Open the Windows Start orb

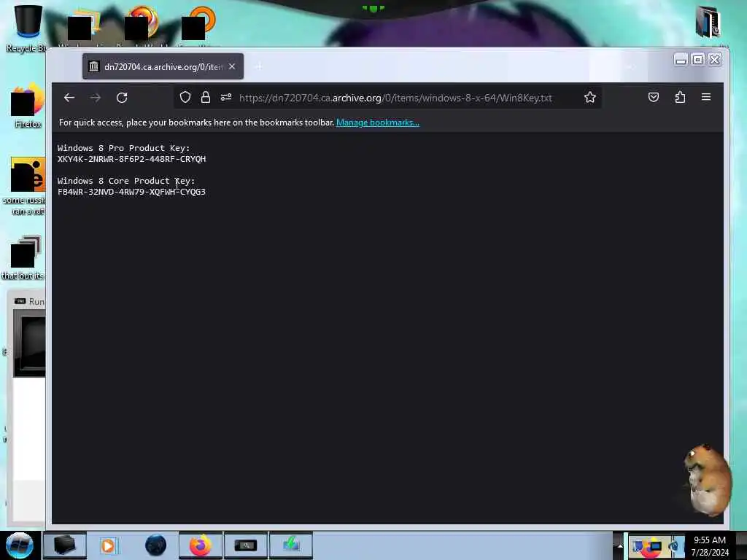20,545
